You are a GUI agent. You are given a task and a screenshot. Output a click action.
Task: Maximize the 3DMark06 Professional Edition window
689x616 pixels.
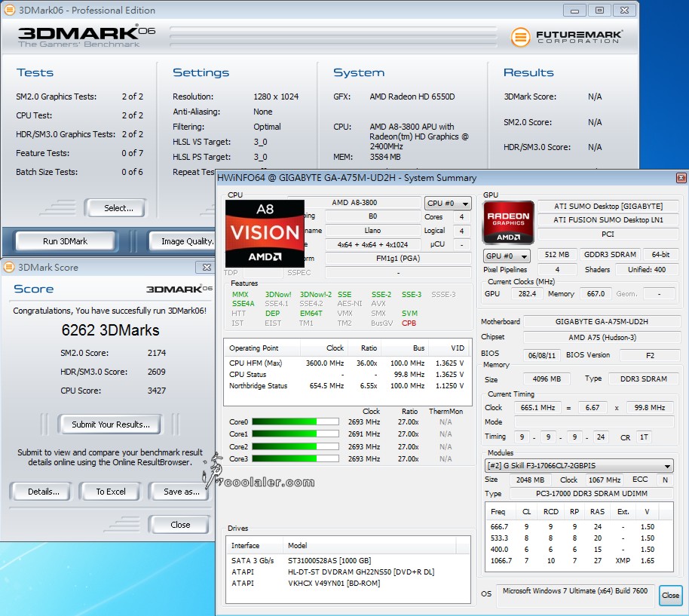(599, 10)
